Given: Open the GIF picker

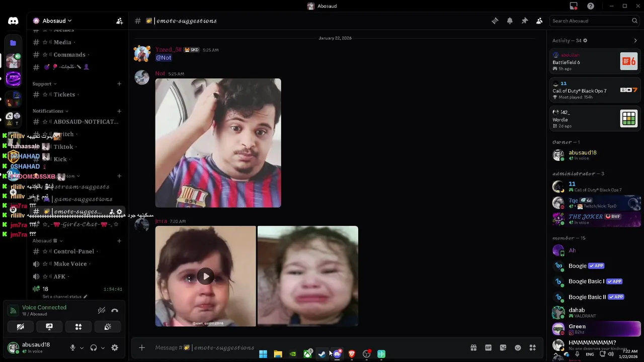Looking at the screenshot, I should coord(488,347).
